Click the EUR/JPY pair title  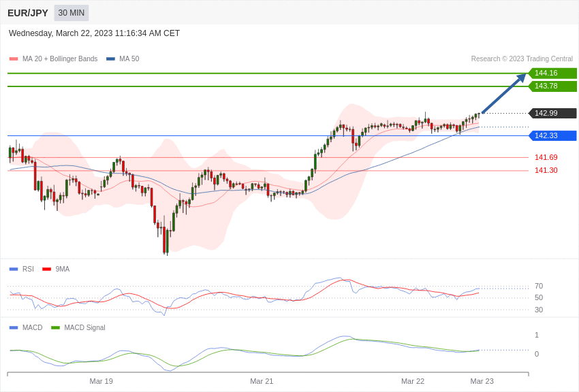click(x=28, y=13)
